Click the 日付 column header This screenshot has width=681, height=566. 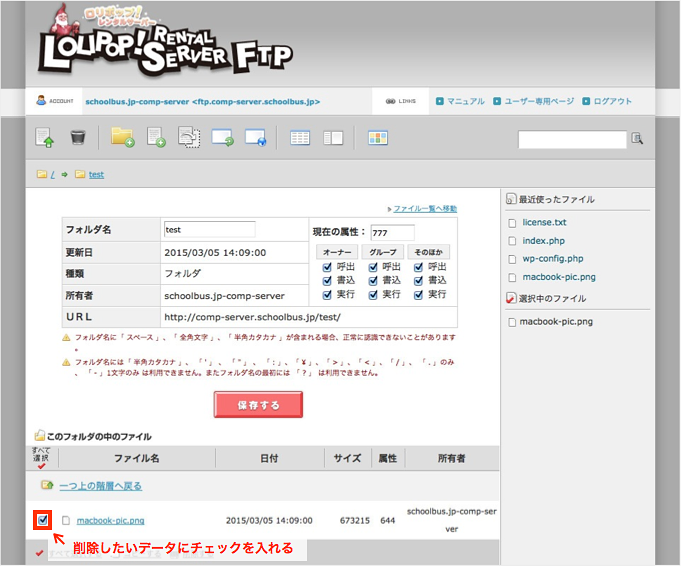point(269,458)
